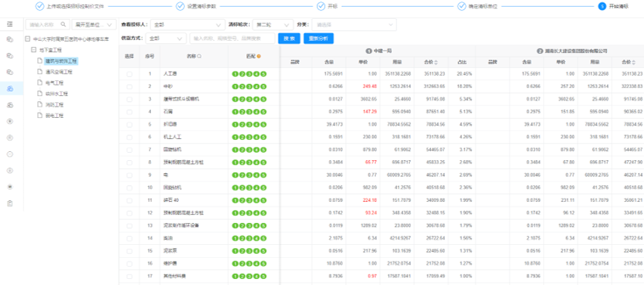Image resolution: width=644 pixels, height=285 pixels.
Task: Click the file icon of 消防工程
Action: (x=40, y=104)
